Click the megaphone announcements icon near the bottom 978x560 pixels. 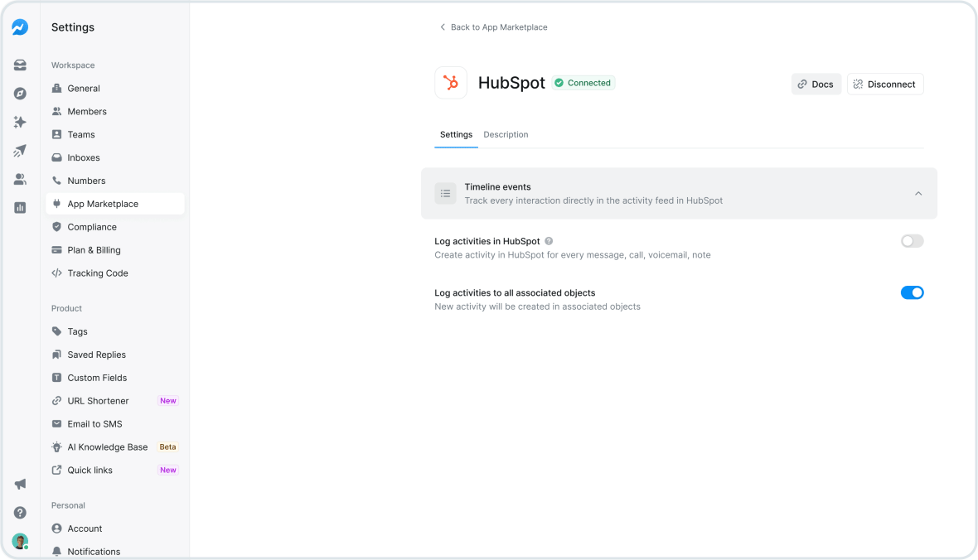20,484
